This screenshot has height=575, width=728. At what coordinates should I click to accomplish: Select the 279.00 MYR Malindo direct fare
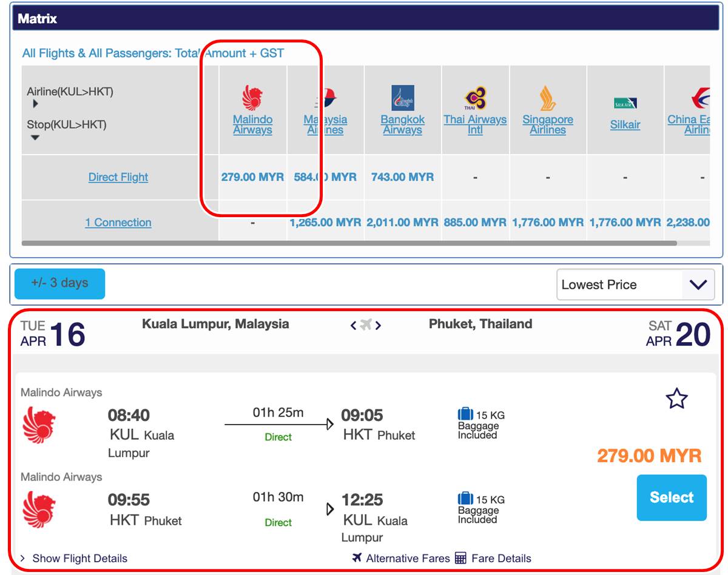click(x=252, y=177)
